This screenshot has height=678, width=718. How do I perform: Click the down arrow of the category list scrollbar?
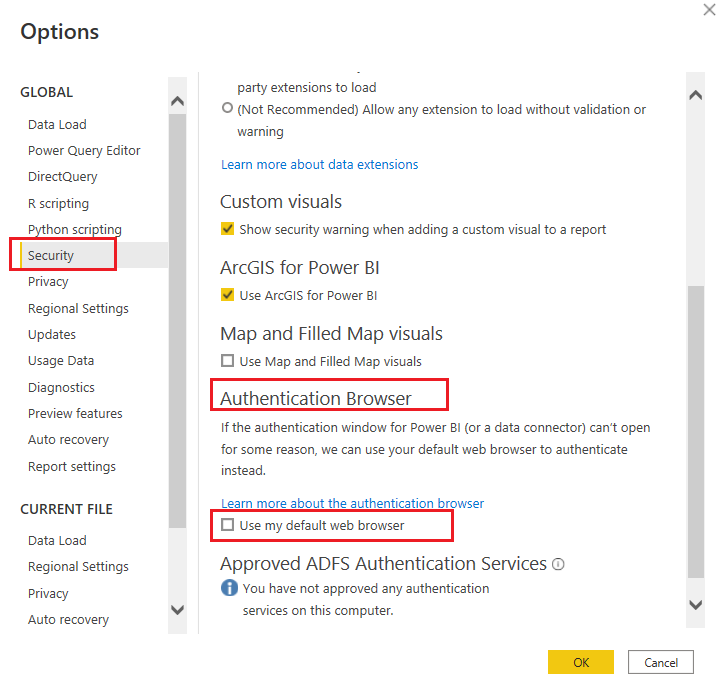click(x=177, y=609)
